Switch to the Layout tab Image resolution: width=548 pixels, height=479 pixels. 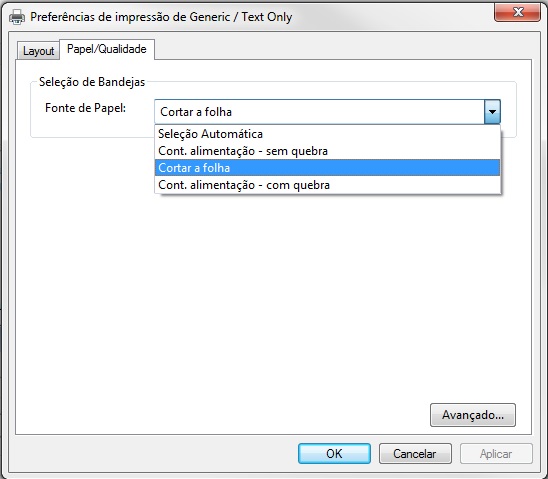[38, 51]
